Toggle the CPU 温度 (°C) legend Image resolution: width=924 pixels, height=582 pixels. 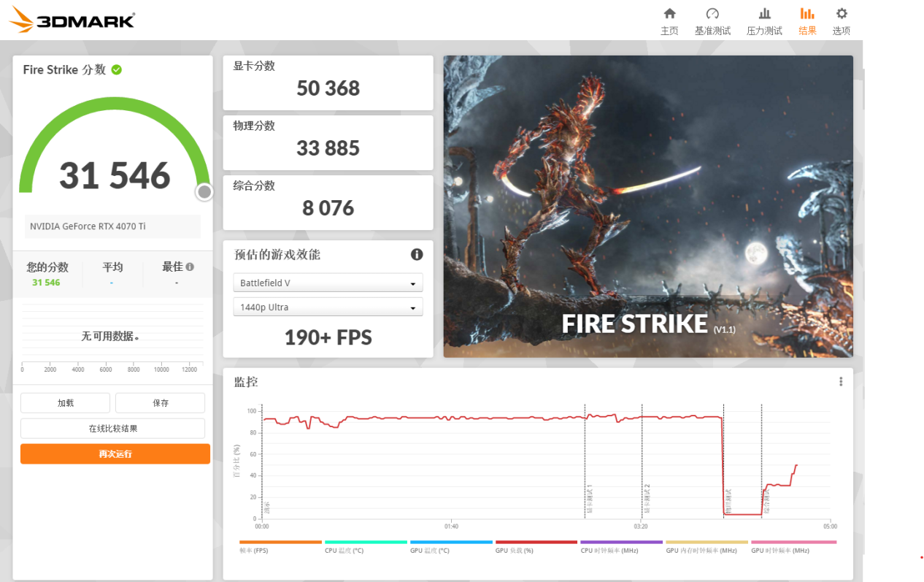coord(366,546)
